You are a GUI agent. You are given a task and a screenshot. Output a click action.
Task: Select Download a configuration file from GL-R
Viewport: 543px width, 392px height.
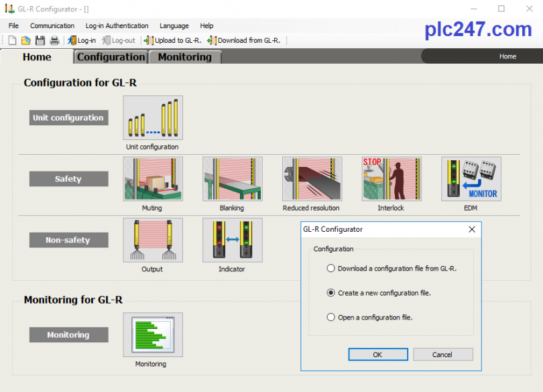click(330, 268)
